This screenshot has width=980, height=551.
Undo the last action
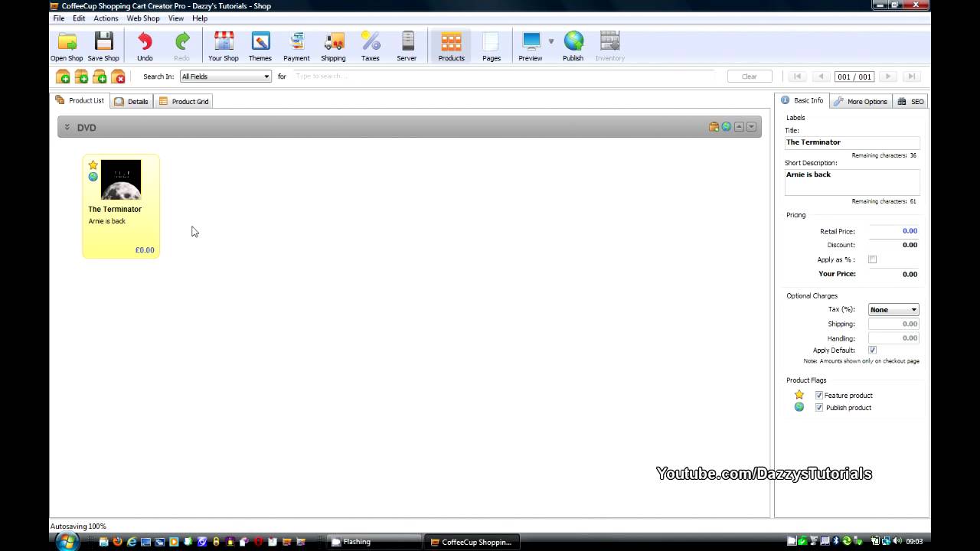pyautogui.click(x=145, y=47)
